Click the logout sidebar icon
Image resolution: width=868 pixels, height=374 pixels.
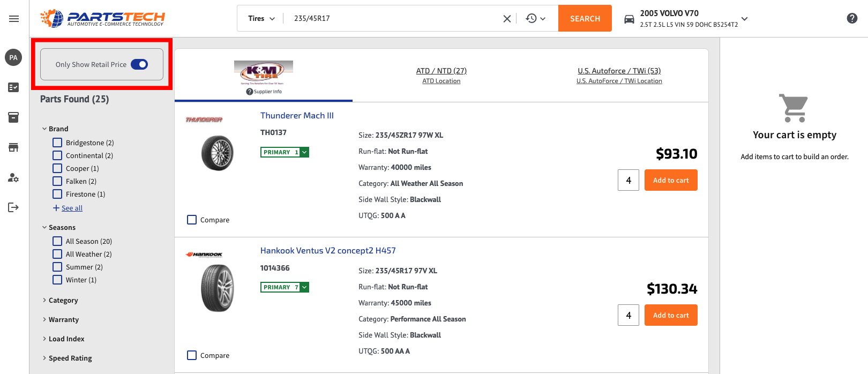pos(14,207)
